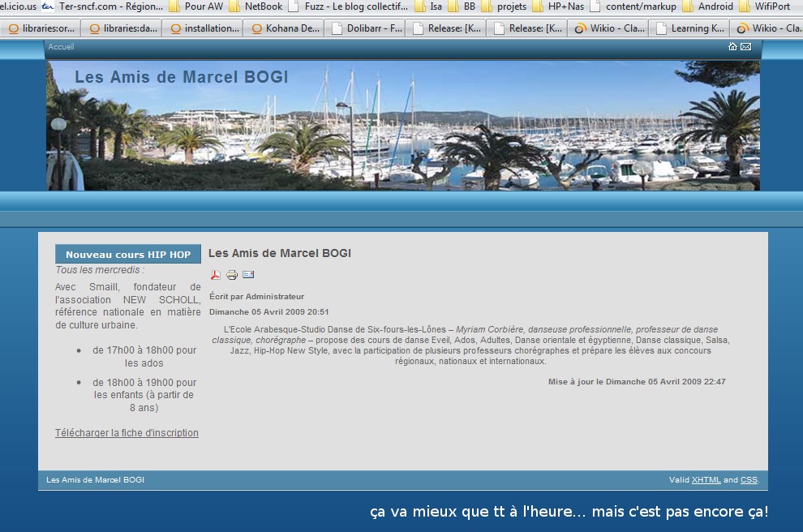This screenshot has height=532, width=803.
Task: Click the printer icon to print article
Action: (232, 275)
